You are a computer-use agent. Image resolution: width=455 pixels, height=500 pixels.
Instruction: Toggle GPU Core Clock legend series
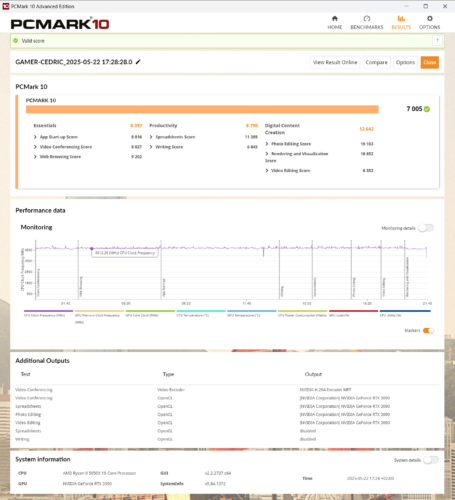[x=150, y=313]
